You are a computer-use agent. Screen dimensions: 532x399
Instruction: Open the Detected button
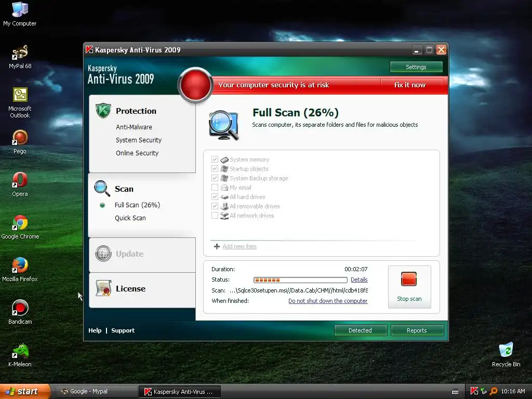pyautogui.click(x=361, y=330)
